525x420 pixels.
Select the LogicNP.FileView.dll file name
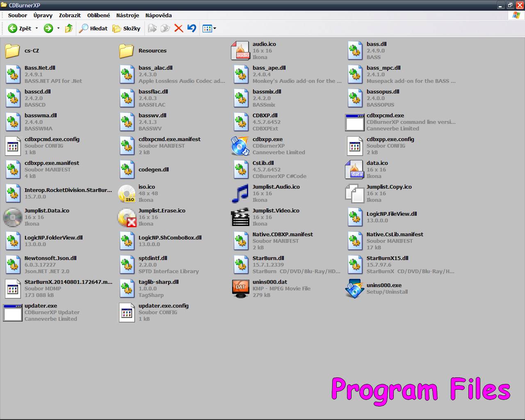point(392,214)
